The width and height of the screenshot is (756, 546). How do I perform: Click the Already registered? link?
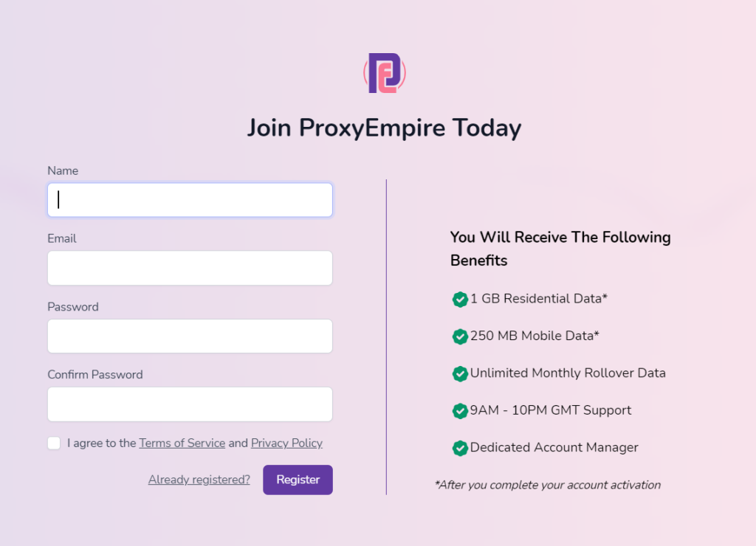(199, 479)
